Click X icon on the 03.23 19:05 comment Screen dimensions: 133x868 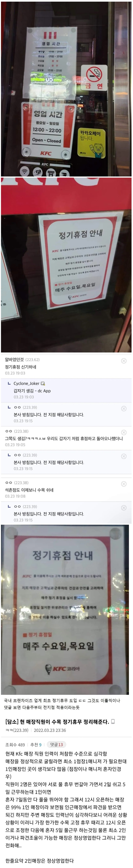(124, 432)
